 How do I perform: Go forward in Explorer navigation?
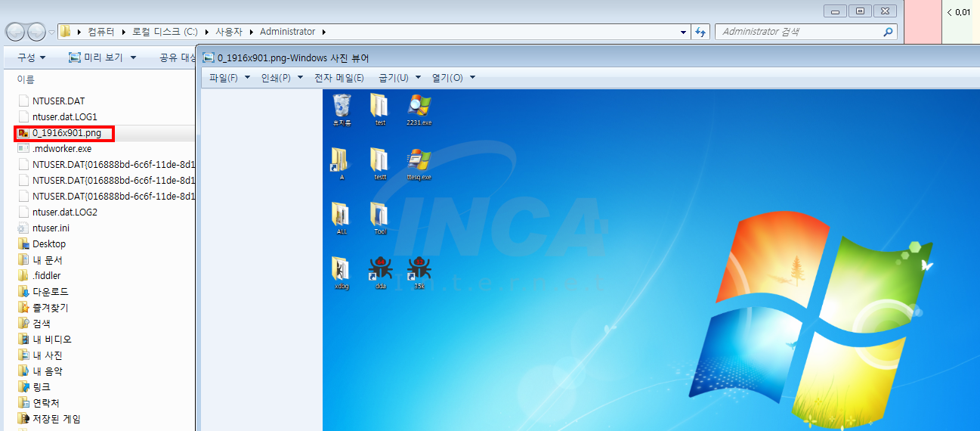pos(36,32)
